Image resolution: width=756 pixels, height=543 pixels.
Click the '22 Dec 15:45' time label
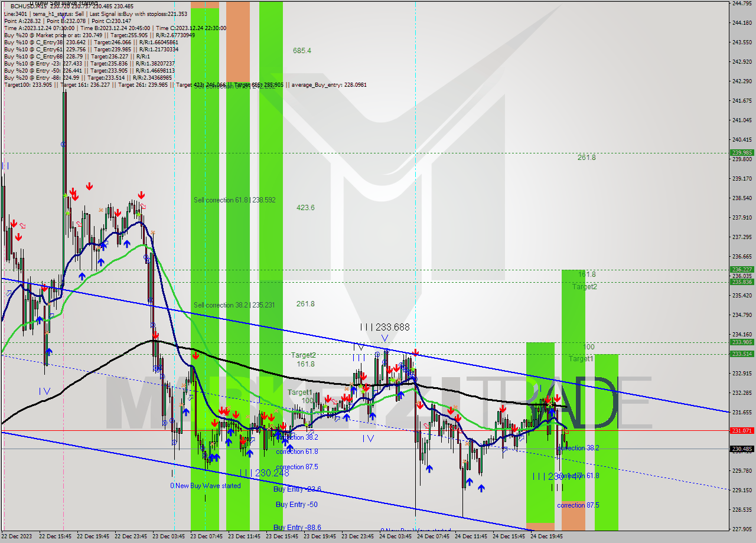pos(55,537)
